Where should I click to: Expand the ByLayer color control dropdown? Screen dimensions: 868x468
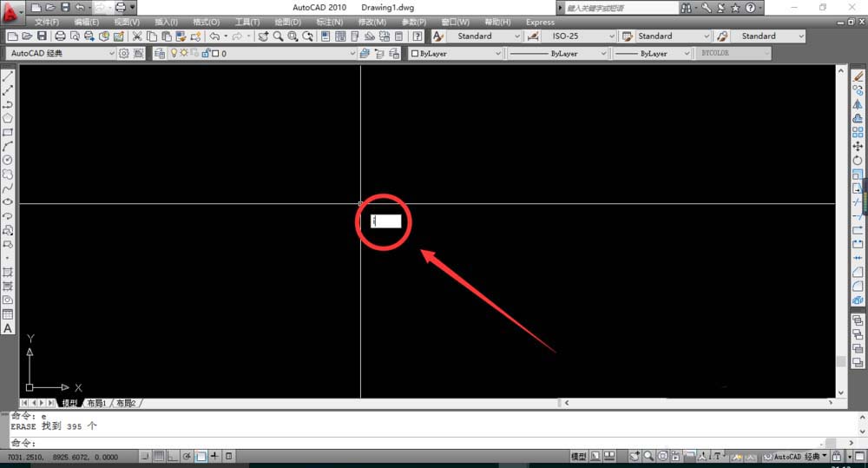tap(497, 53)
